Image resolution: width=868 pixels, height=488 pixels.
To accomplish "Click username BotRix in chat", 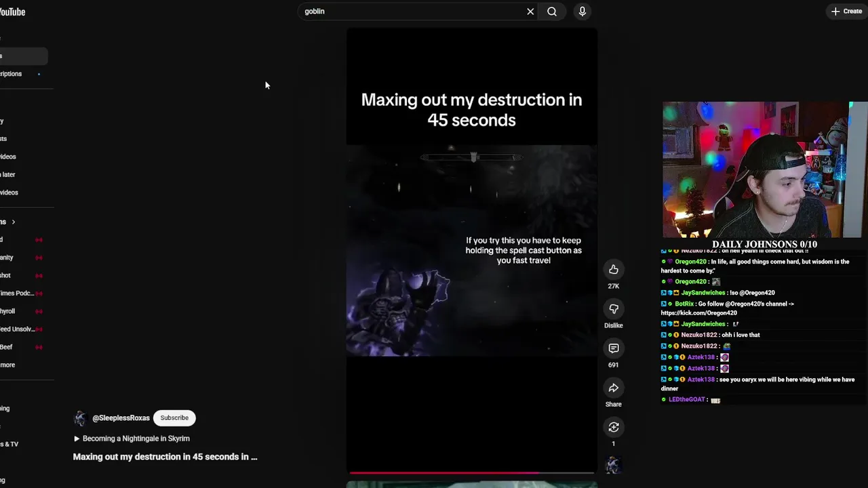I will [x=684, y=304].
